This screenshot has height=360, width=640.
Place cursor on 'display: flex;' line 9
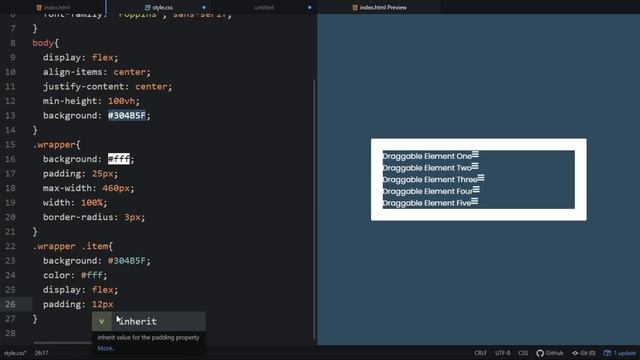pyautogui.click(x=80, y=58)
